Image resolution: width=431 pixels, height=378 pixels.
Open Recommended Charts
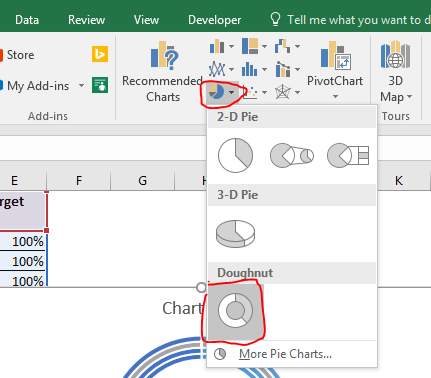162,71
